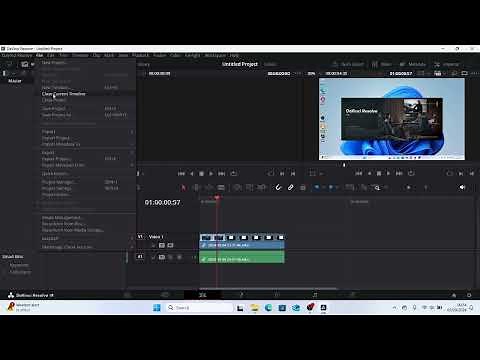
Task: Open the Playback menu
Action: tap(140, 55)
